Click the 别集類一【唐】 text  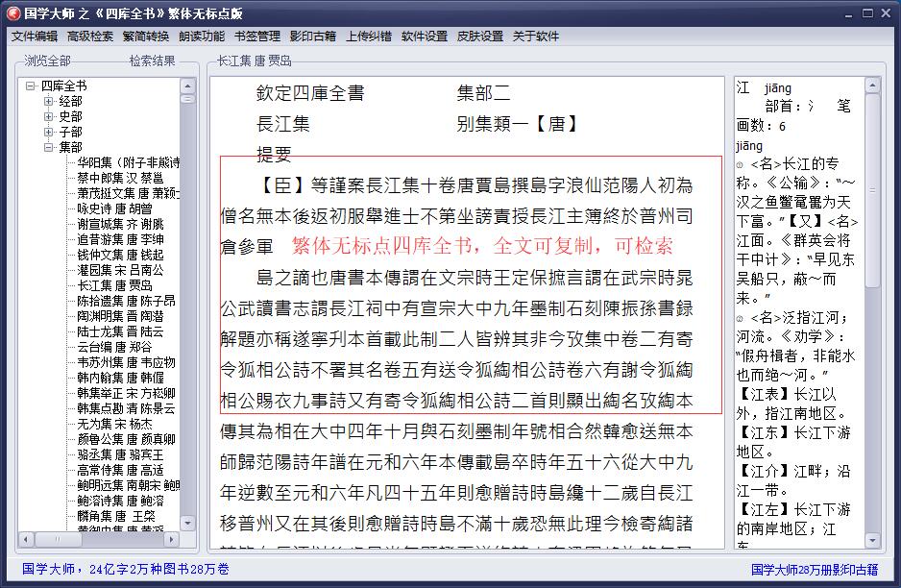pyautogui.click(x=517, y=124)
